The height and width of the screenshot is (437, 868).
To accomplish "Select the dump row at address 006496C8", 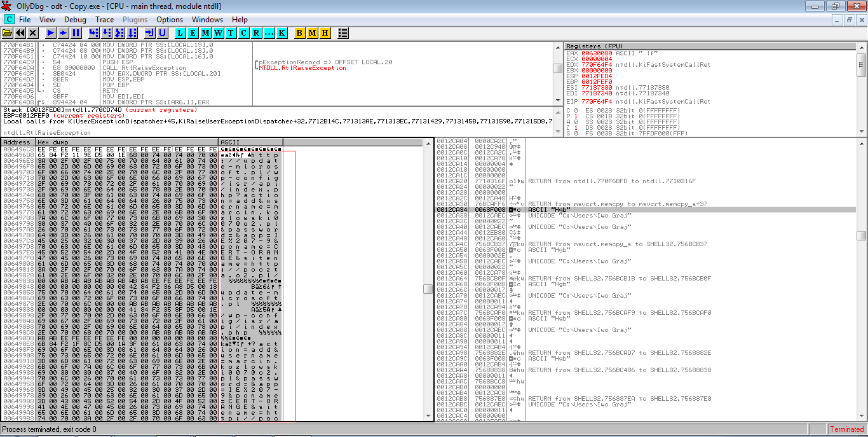I will tap(142, 149).
